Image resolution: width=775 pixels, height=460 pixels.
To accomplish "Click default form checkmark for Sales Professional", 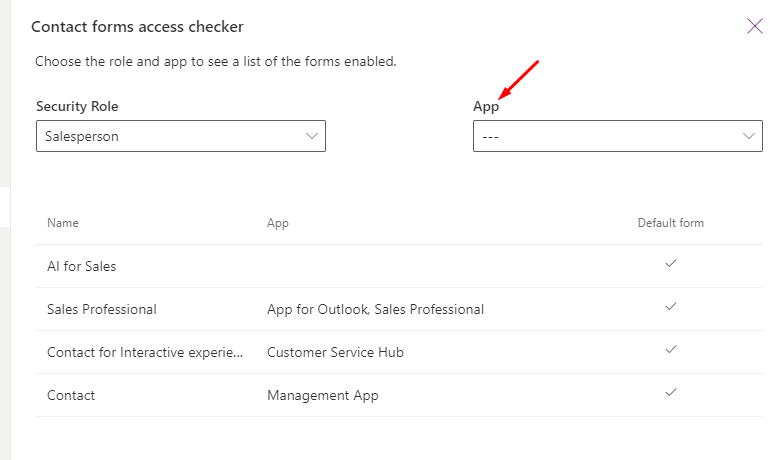I will [x=671, y=306].
